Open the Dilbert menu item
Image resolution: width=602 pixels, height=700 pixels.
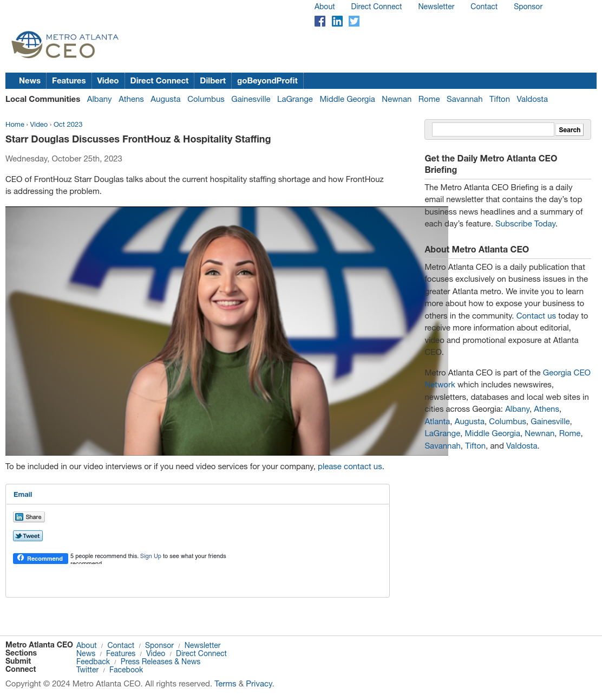(213, 81)
